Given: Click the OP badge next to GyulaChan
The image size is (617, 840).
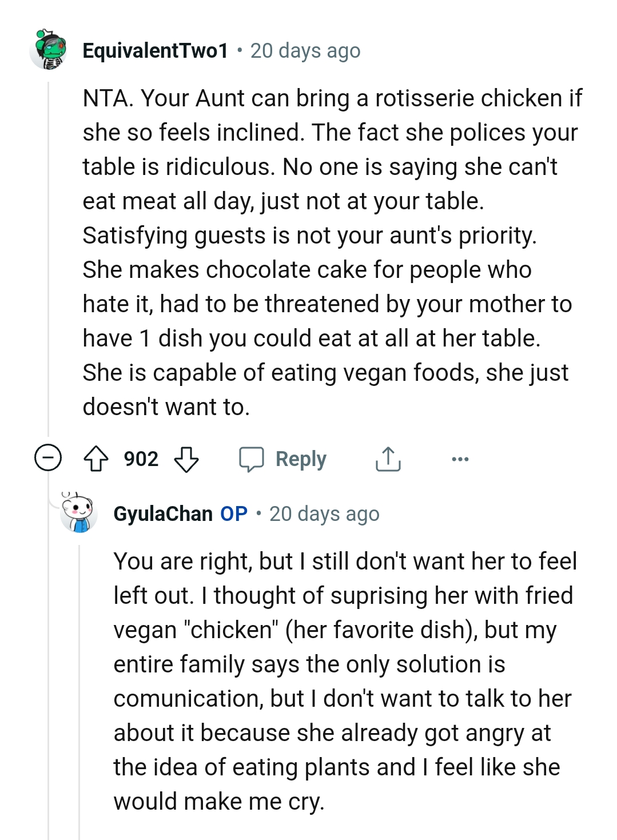Looking at the screenshot, I should click(235, 513).
